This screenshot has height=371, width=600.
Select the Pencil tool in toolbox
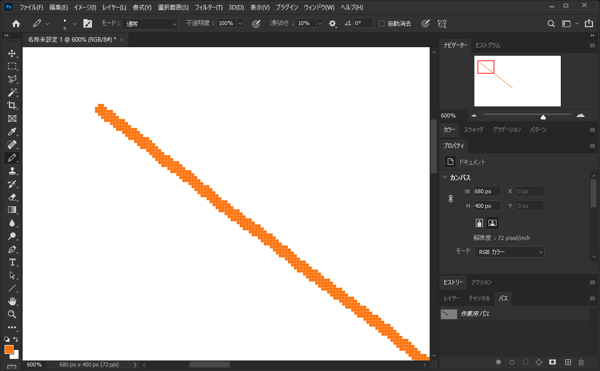pyautogui.click(x=12, y=158)
